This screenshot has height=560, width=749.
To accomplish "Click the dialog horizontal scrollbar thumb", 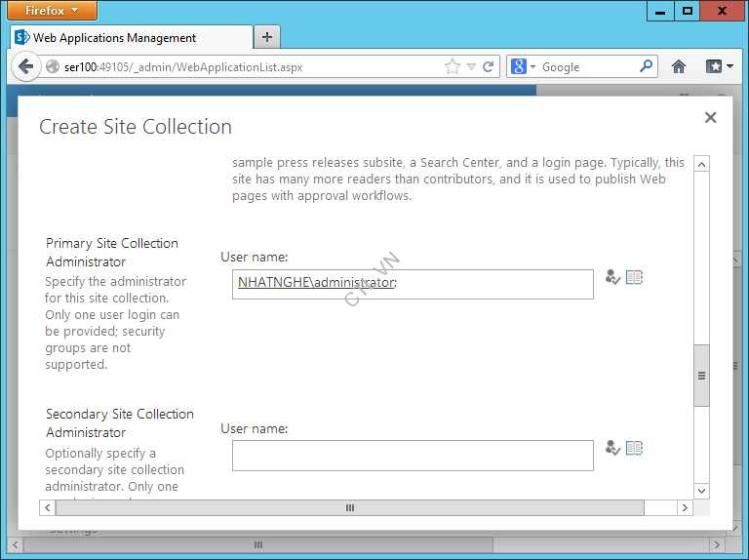I will (x=350, y=508).
